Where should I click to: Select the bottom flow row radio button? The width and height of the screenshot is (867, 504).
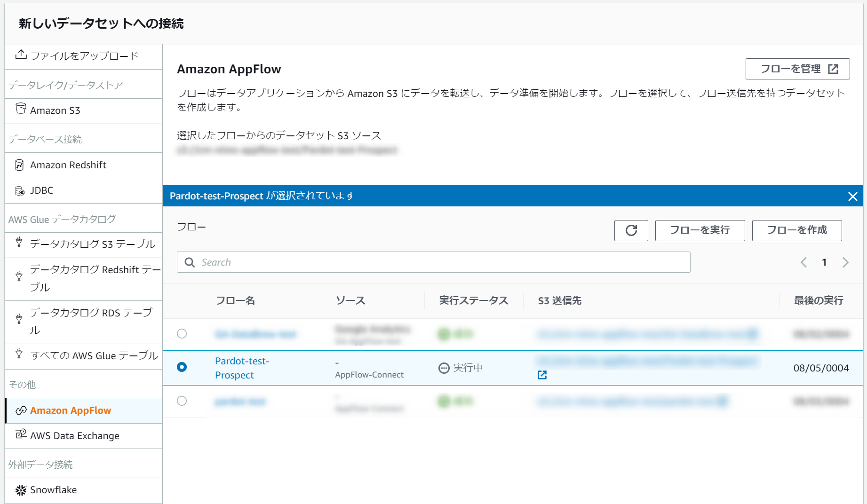pyautogui.click(x=182, y=401)
